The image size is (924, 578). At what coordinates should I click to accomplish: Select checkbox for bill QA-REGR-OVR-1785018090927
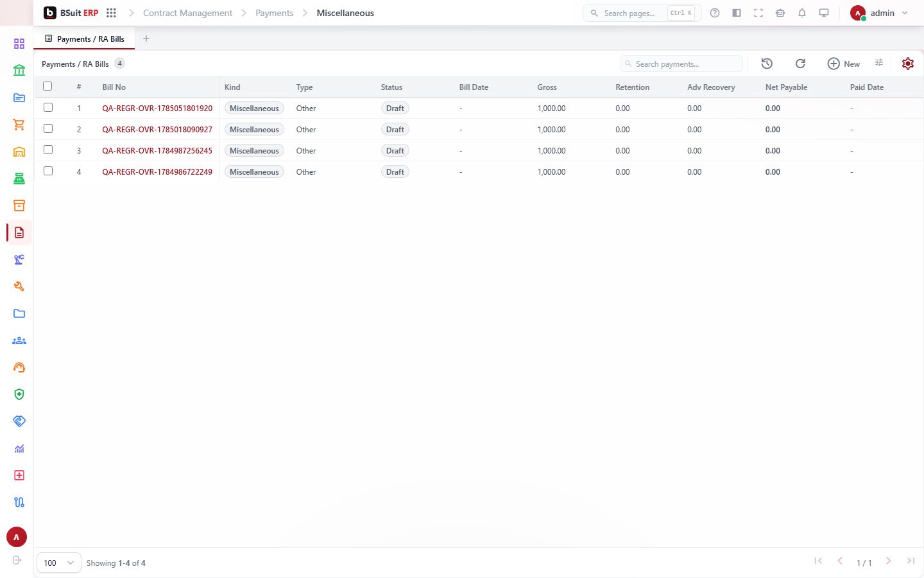pos(48,129)
